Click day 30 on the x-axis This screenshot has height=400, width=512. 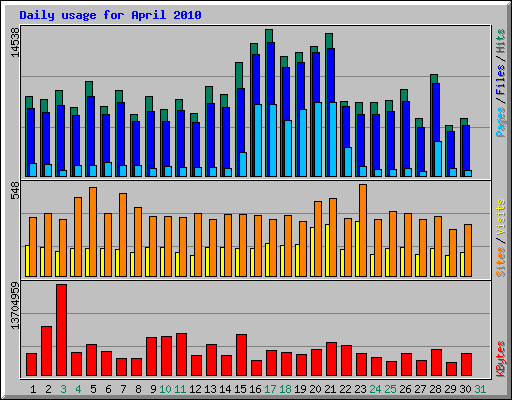[465, 389]
